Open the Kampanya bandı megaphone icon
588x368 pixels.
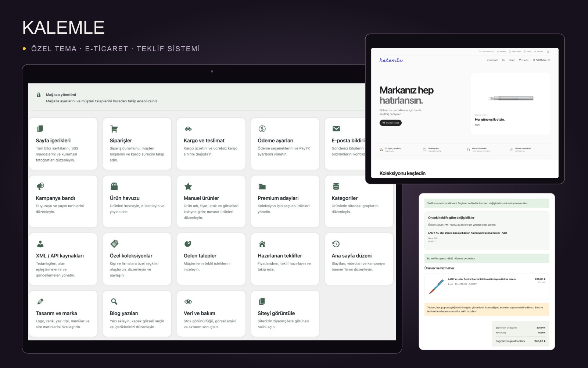tap(40, 186)
